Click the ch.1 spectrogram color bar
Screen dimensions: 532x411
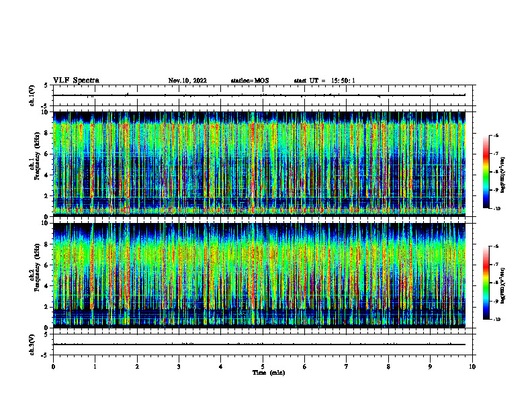tap(486, 172)
